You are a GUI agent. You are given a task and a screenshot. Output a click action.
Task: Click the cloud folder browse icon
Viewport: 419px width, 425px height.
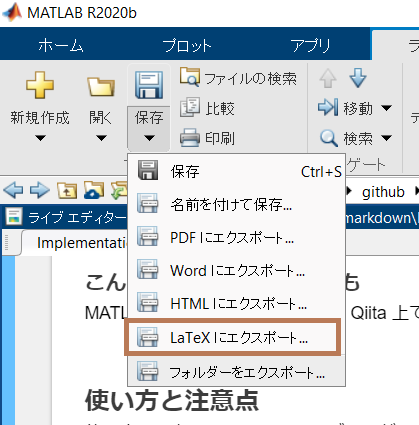tap(94, 191)
